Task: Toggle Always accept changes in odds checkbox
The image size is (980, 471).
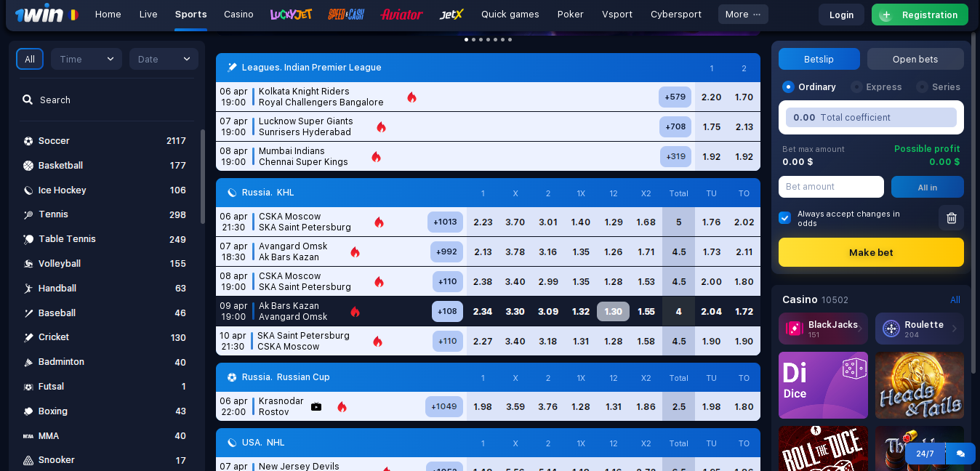Action: click(784, 218)
